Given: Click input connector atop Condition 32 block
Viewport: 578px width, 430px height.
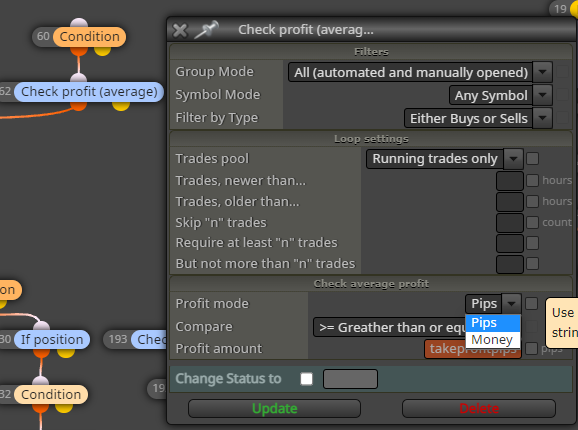Looking at the screenshot, I should click(x=41, y=381).
